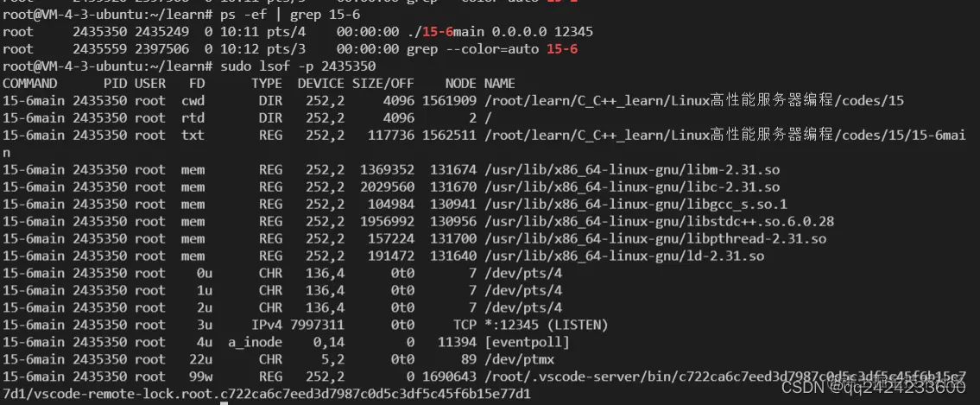Click the 'sudo lsof -p 2435350' command text
Screen dimensions: 980x405
[298, 66]
